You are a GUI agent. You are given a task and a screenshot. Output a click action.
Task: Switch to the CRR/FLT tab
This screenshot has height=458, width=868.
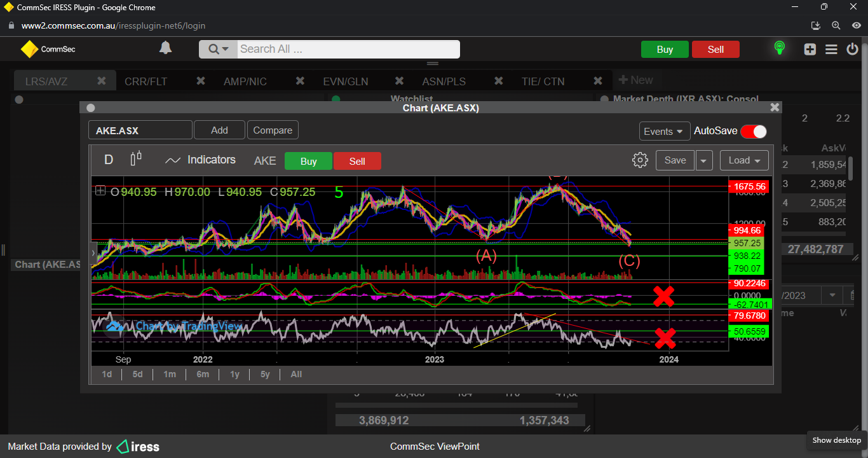click(x=146, y=81)
